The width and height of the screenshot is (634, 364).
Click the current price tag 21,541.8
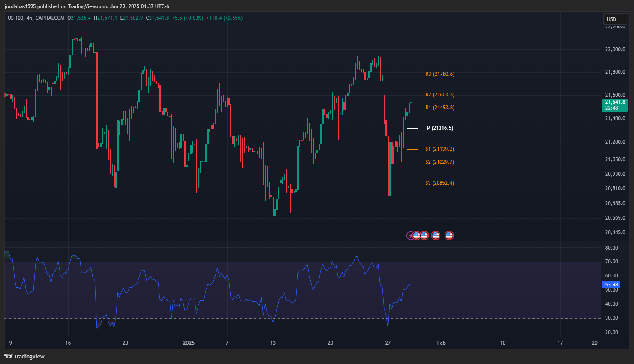tap(615, 102)
